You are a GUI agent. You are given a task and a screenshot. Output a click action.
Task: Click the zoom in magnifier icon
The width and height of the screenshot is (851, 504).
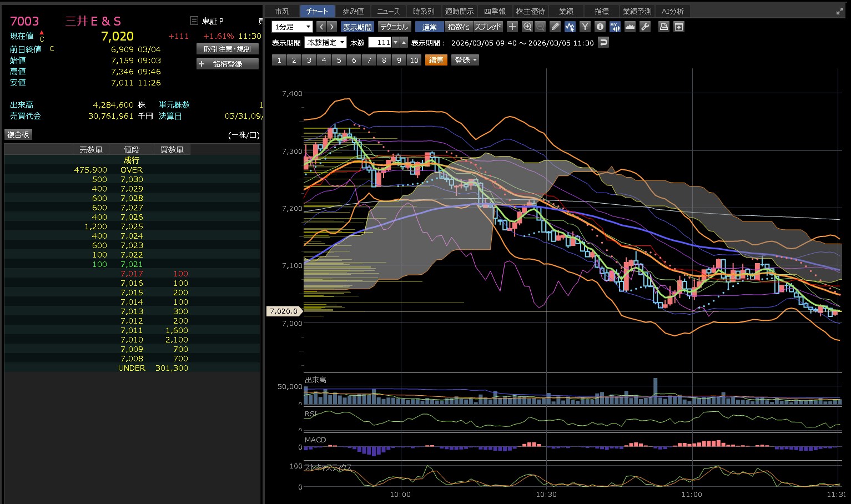pos(527,27)
